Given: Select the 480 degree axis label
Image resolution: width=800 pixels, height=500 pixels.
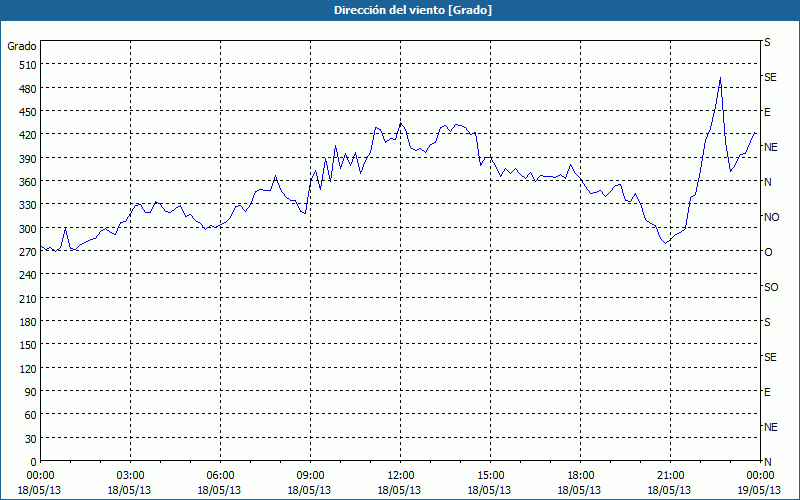Looking at the screenshot, I should pos(28,89).
